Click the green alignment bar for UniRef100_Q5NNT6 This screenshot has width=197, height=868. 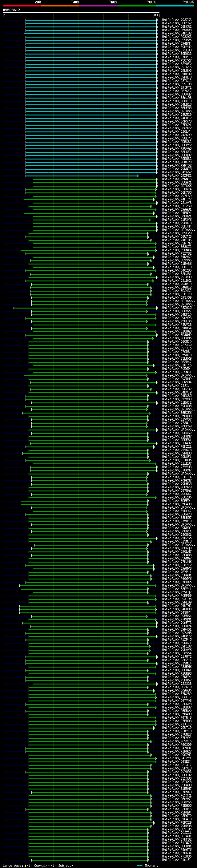tap(95, 179)
